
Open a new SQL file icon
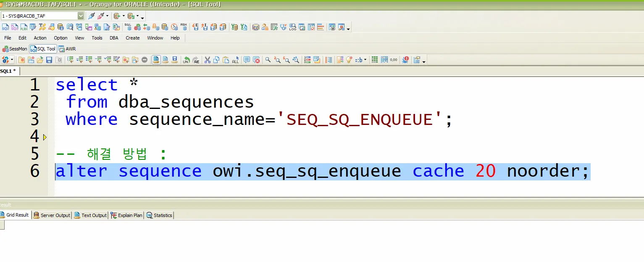[21, 60]
